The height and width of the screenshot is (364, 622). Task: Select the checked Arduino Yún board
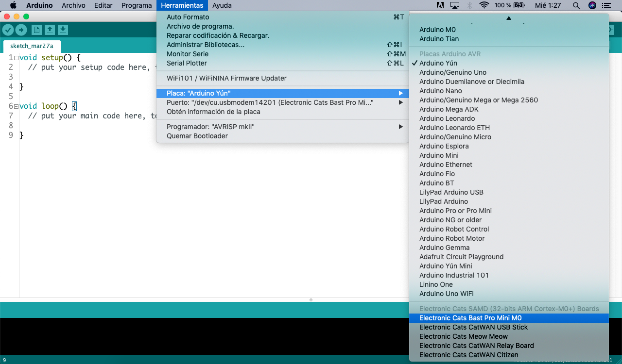[509, 63]
